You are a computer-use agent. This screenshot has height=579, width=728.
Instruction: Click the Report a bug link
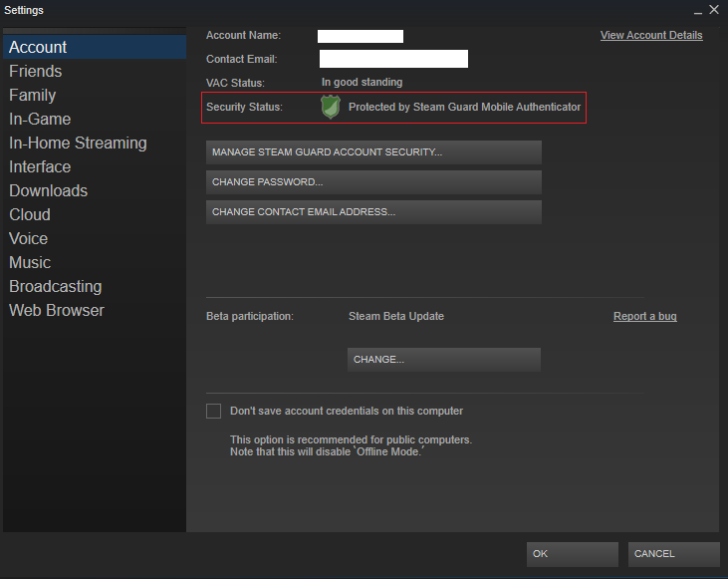coord(644,317)
